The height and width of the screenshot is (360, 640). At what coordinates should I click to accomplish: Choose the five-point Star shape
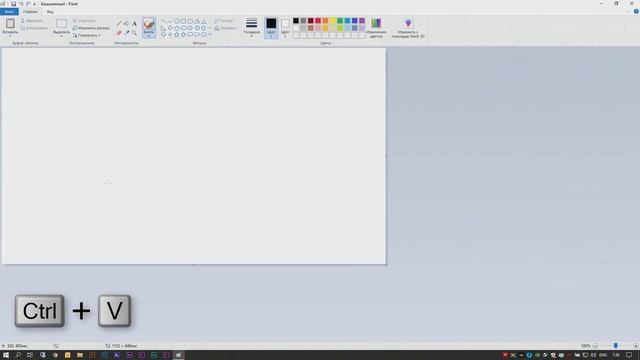(x=177, y=35)
